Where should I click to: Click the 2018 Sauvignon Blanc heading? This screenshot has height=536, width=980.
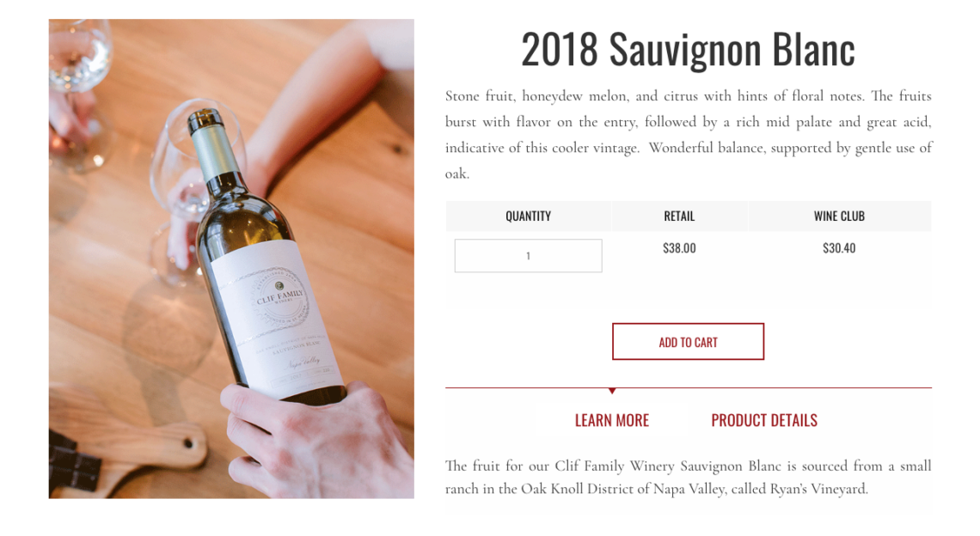point(688,49)
